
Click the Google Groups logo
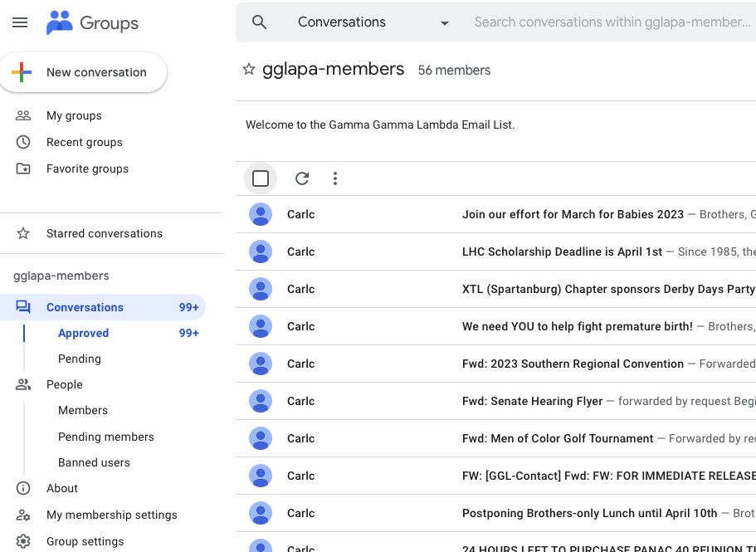tap(91, 23)
